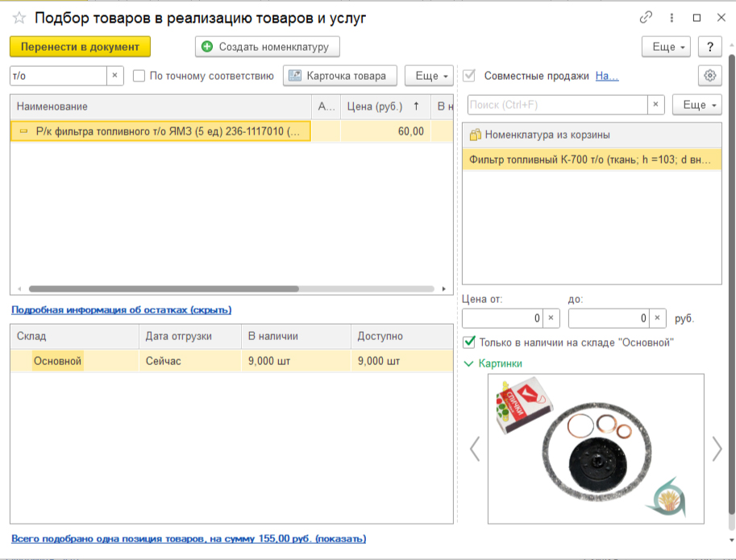Open help with the question mark button
The height and width of the screenshot is (560, 736).
point(709,47)
